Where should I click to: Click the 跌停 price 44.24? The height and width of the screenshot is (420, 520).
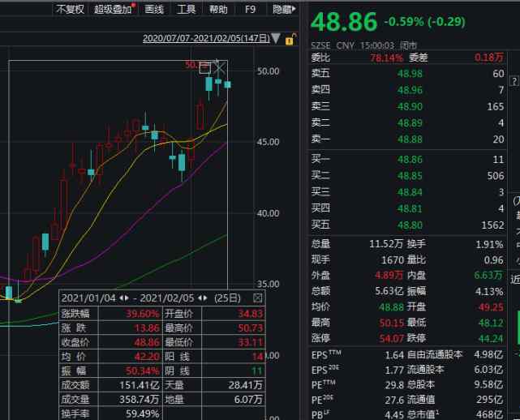coord(491,338)
